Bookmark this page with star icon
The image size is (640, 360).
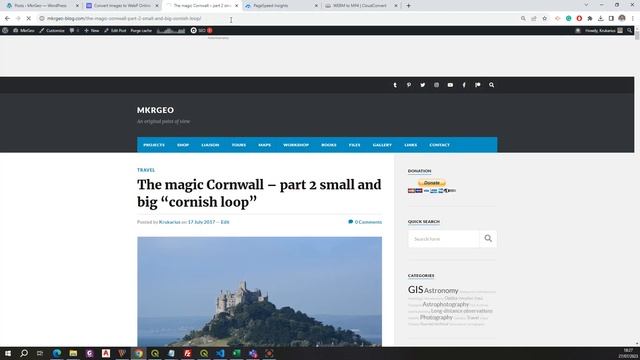pos(544,18)
